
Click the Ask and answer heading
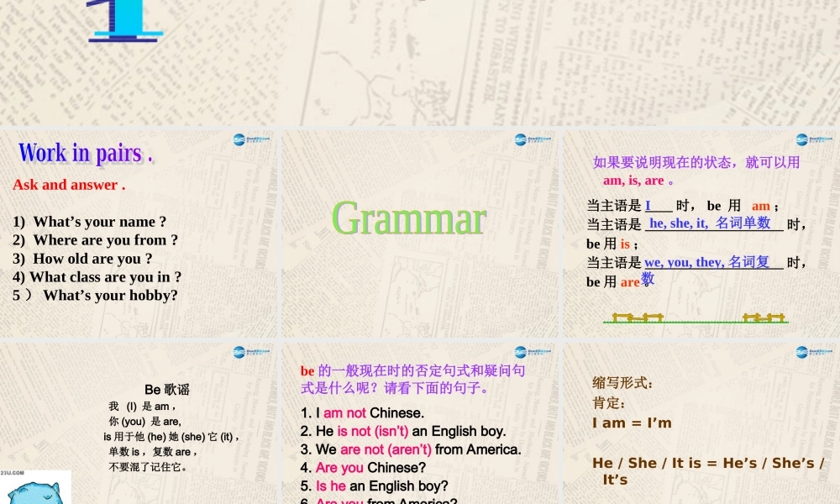69,185
